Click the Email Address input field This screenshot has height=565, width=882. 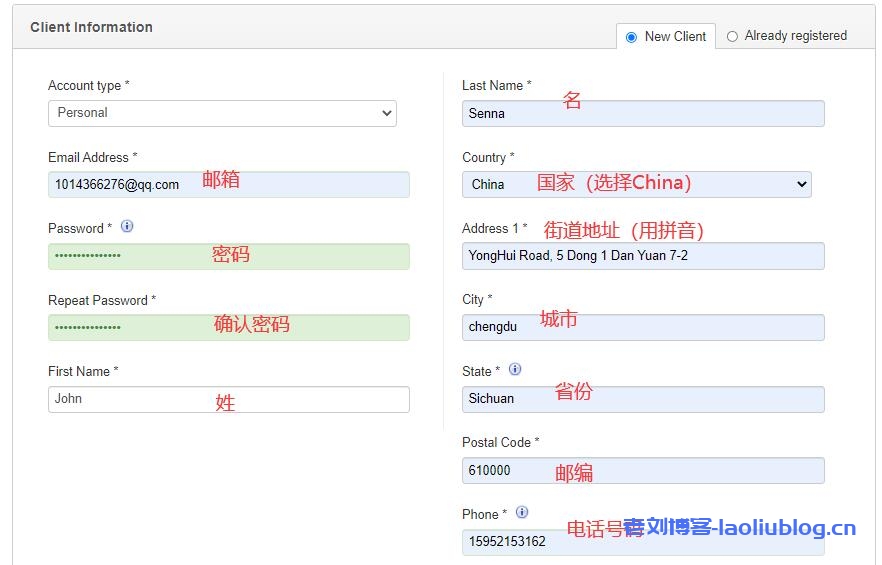click(x=228, y=184)
